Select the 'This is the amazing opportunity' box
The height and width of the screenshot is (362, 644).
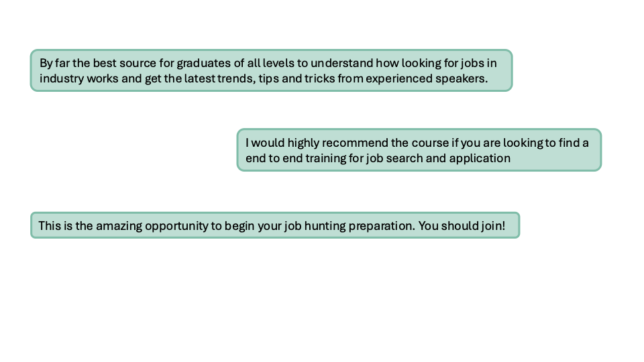click(x=275, y=225)
